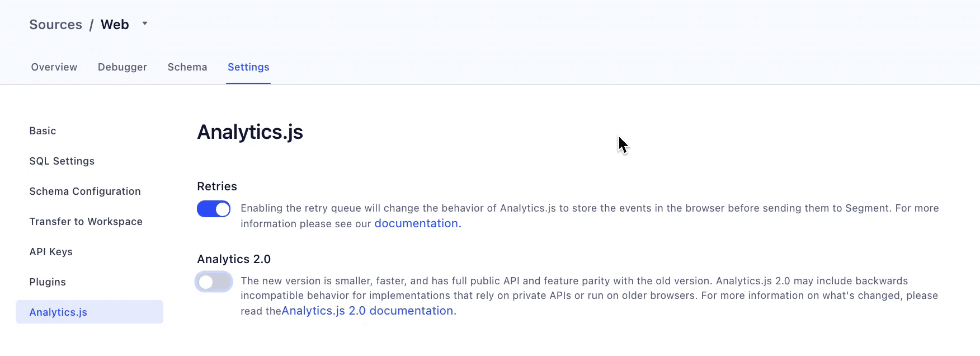Click the Web source name in the breadcrumb
Screen dimensions: 980x356
click(x=115, y=25)
